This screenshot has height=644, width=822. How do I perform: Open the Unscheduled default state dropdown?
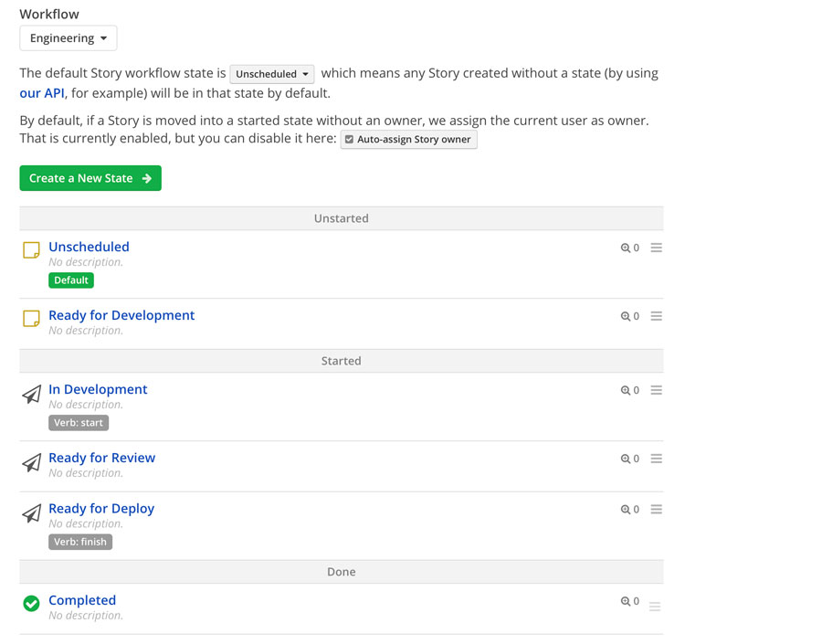[x=272, y=74]
